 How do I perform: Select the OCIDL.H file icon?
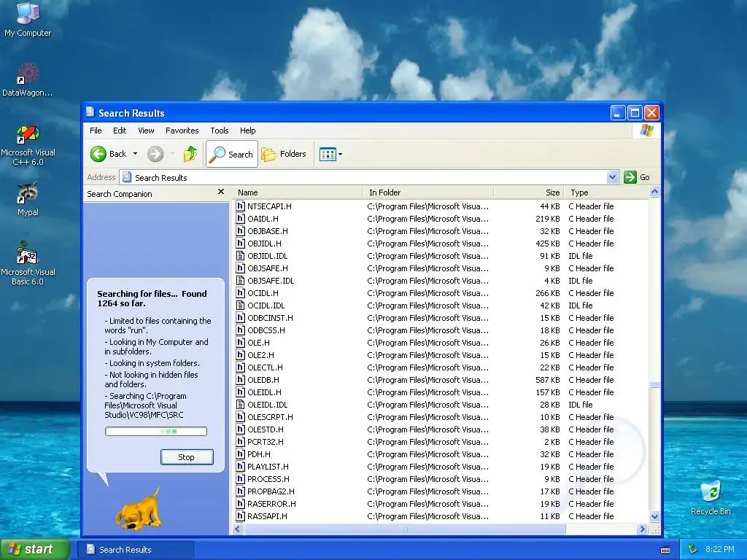(241, 293)
